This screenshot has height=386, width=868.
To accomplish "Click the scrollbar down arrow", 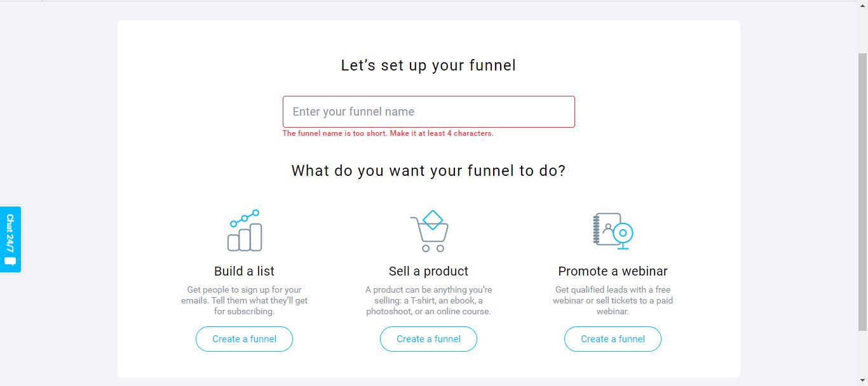I will [862, 381].
